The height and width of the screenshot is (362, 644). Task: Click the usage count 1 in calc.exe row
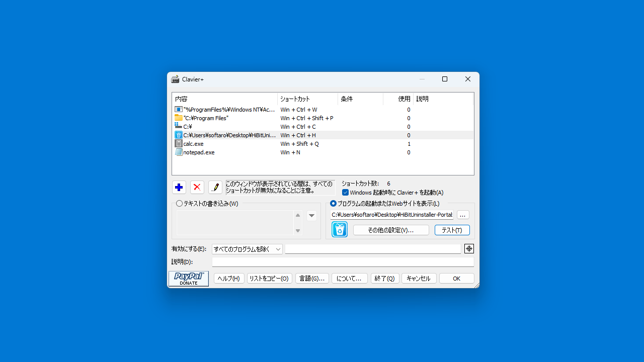tap(409, 144)
